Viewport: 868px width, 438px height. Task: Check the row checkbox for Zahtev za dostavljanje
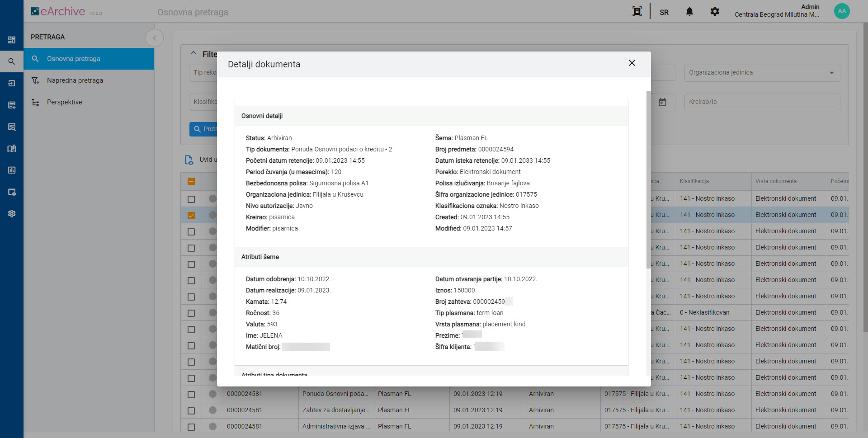pos(191,411)
